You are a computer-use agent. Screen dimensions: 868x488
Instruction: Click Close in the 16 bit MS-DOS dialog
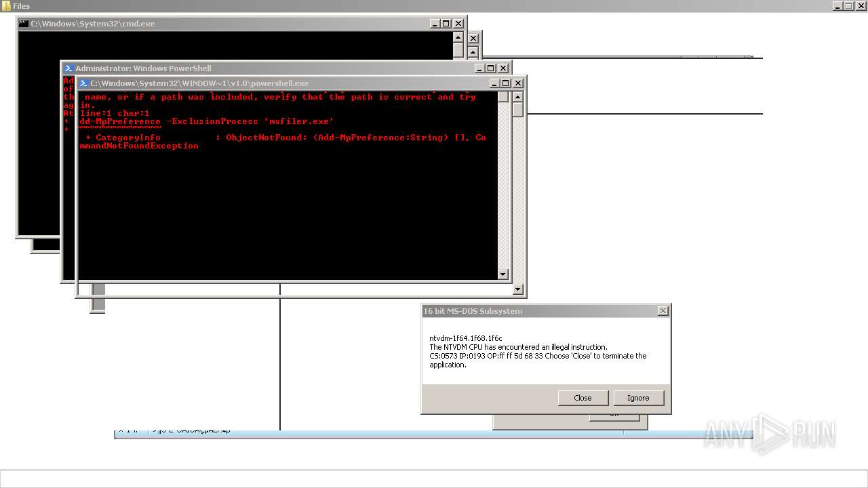(x=583, y=398)
